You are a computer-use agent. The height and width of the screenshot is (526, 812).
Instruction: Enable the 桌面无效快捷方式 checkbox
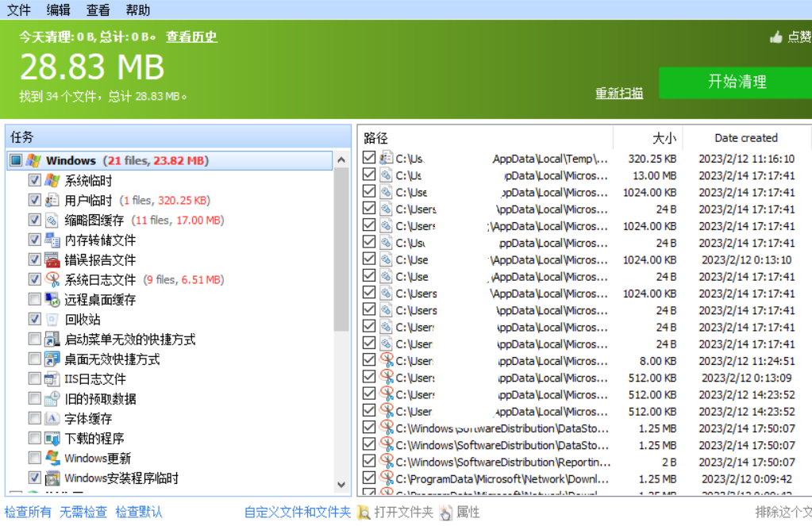pyautogui.click(x=34, y=359)
